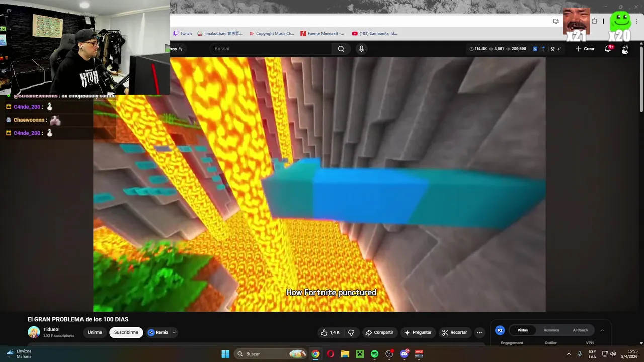Screen dimensions: 644x362
Task: Open the Copyright Music Ch... bookmark
Action: click(272, 34)
